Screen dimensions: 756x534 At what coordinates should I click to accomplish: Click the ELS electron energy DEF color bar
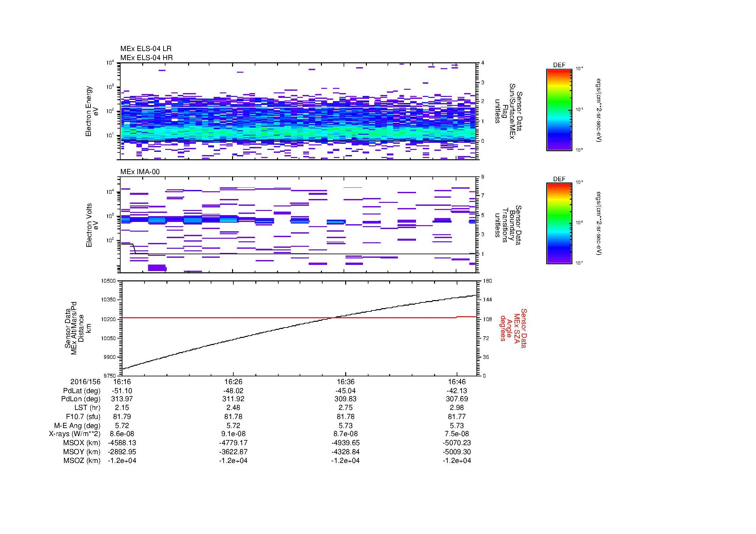pyautogui.click(x=559, y=110)
